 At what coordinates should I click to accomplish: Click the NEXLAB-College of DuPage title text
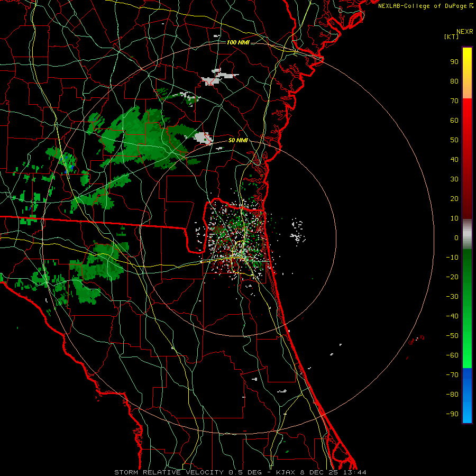pyautogui.click(x=425, y=6)
